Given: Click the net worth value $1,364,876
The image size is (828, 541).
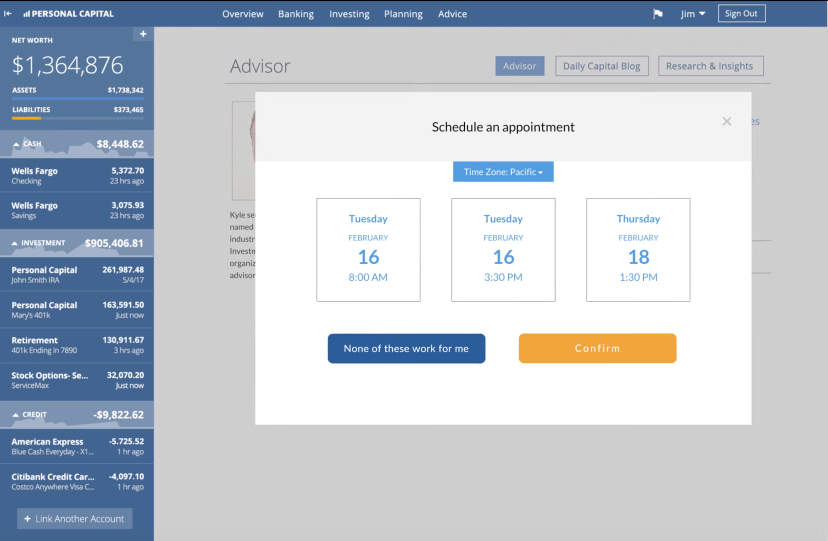Looking at the screenshot, I should [x=68, y=65].
